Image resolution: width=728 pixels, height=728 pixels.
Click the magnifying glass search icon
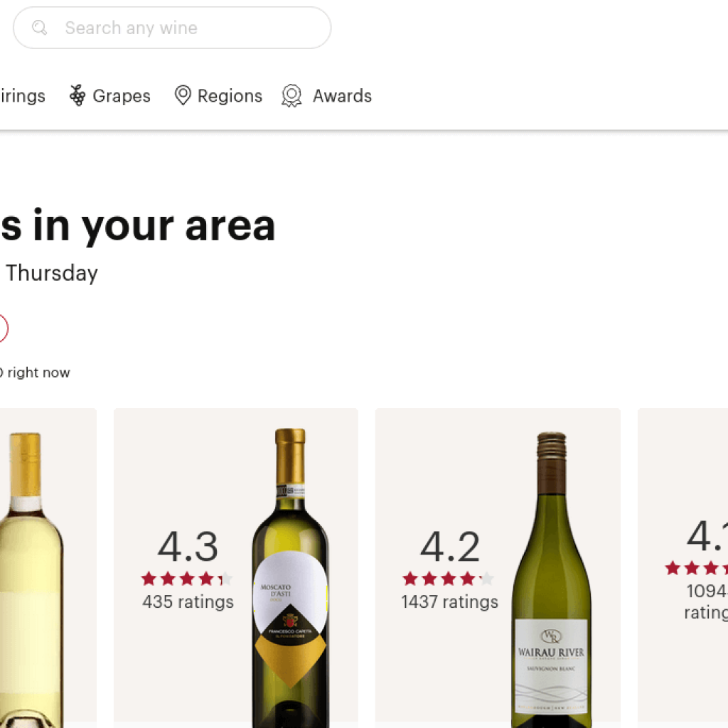click(x=40, y=28)
